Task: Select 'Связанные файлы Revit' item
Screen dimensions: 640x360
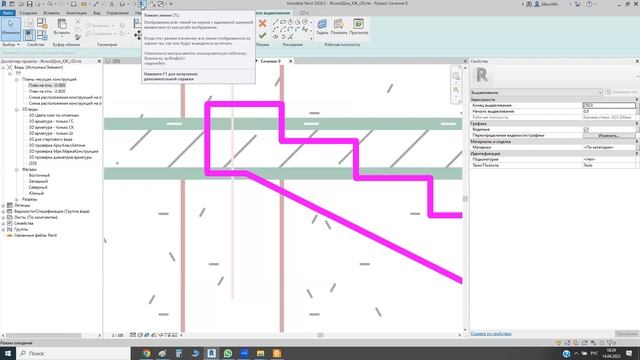Action: [x=35, y=236]
